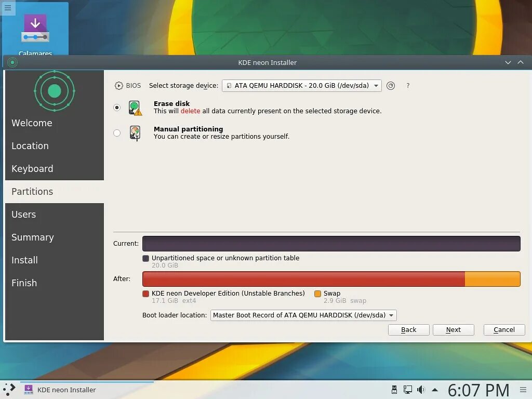The image size is (532, 399).
Task: Click the removable device tray icon
Action: pos(394,390)
